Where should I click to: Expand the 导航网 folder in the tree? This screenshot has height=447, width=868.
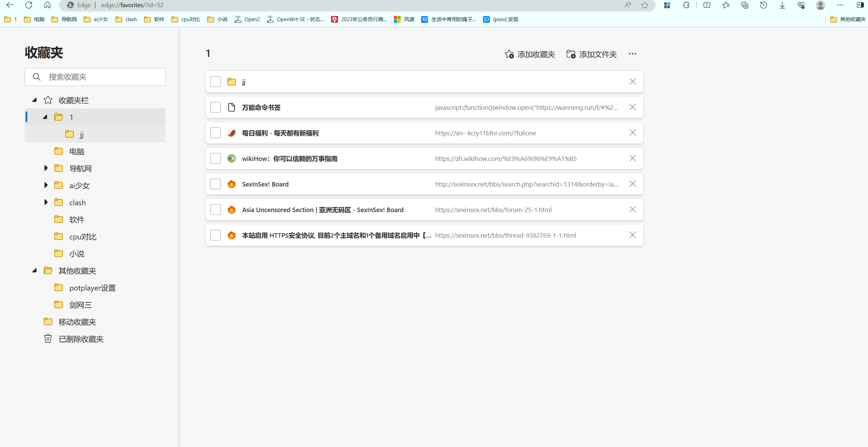click(x=46, y=168)
